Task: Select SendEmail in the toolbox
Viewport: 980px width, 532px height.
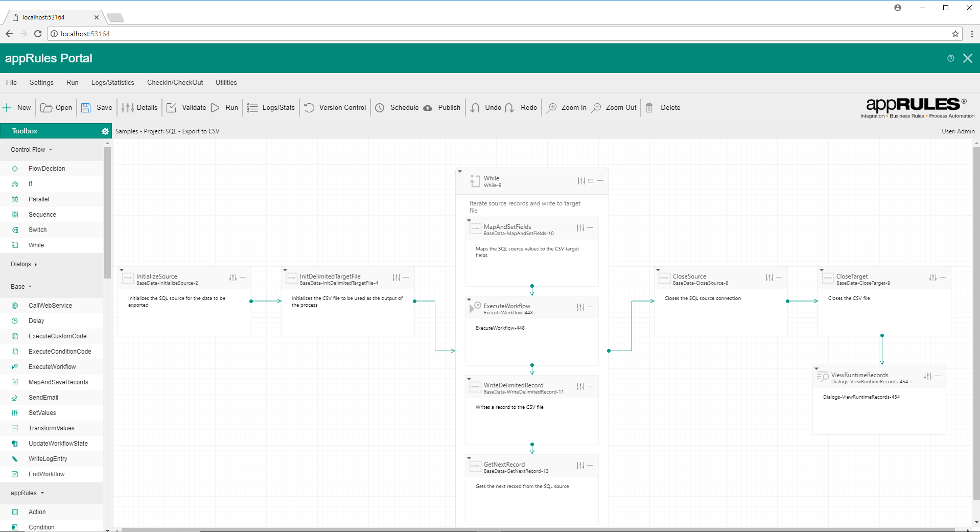Action: (52, 398)
